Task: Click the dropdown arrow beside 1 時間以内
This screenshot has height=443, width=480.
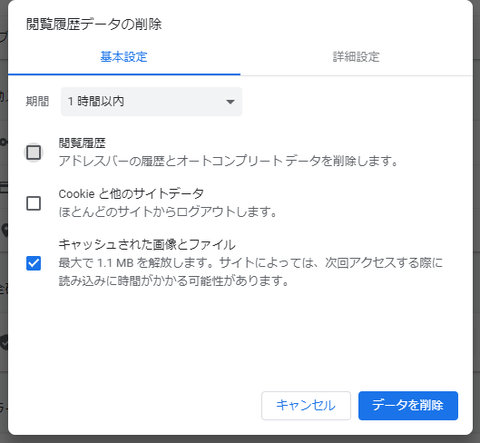Action: [230, 102]
